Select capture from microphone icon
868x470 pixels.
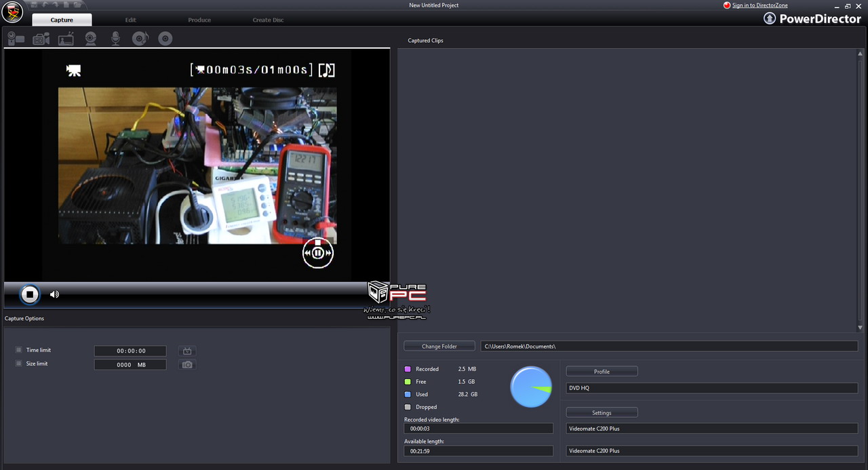(x=115, y=39)
